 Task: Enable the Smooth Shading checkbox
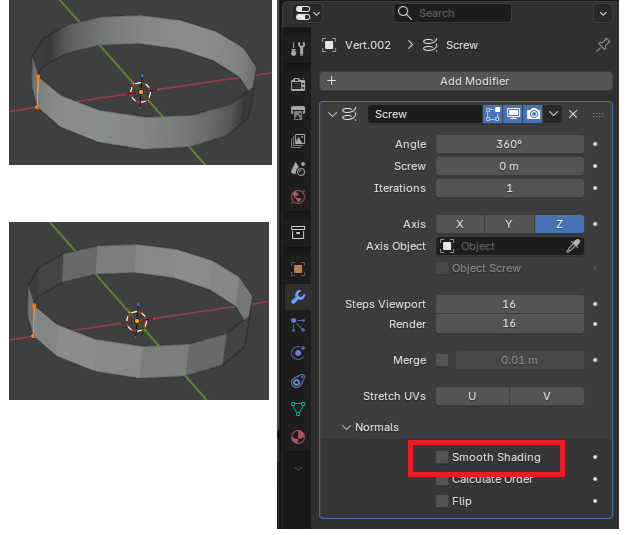(x=442, y=457)
